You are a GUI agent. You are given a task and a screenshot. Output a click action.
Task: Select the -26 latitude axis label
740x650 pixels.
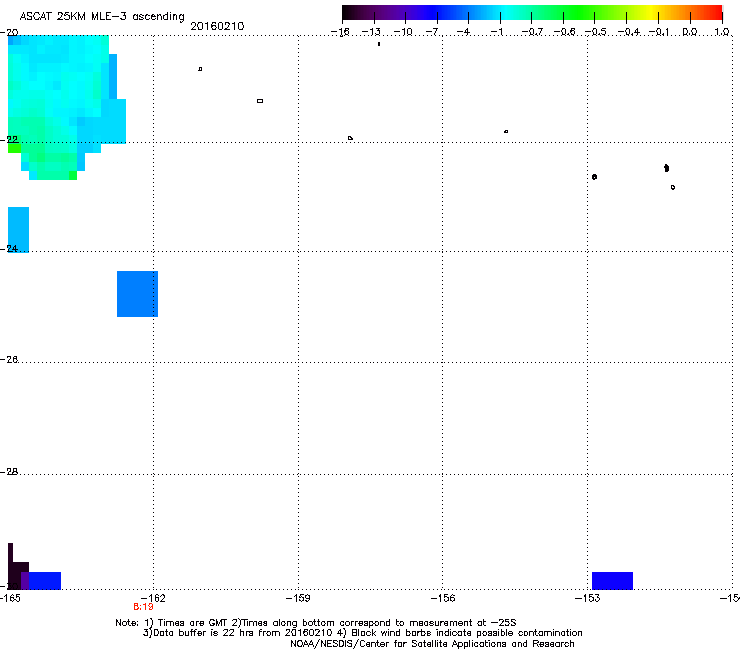pos(10,360)
